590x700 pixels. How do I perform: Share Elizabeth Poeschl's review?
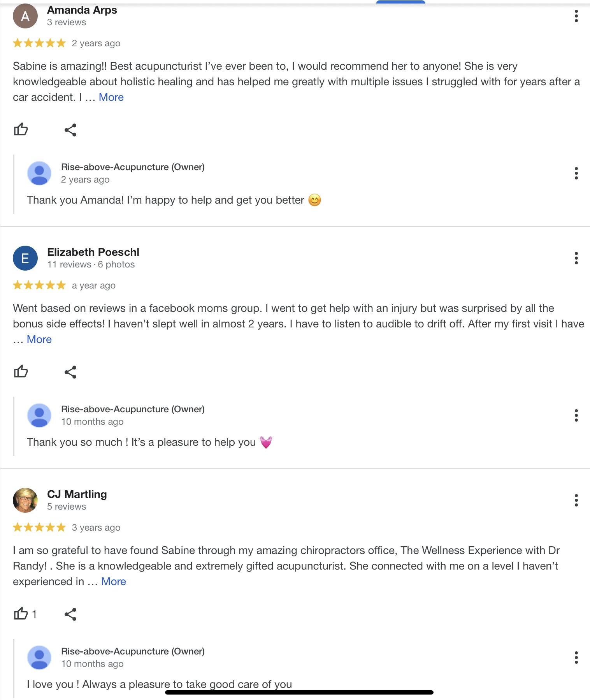(x=70, y=372)
